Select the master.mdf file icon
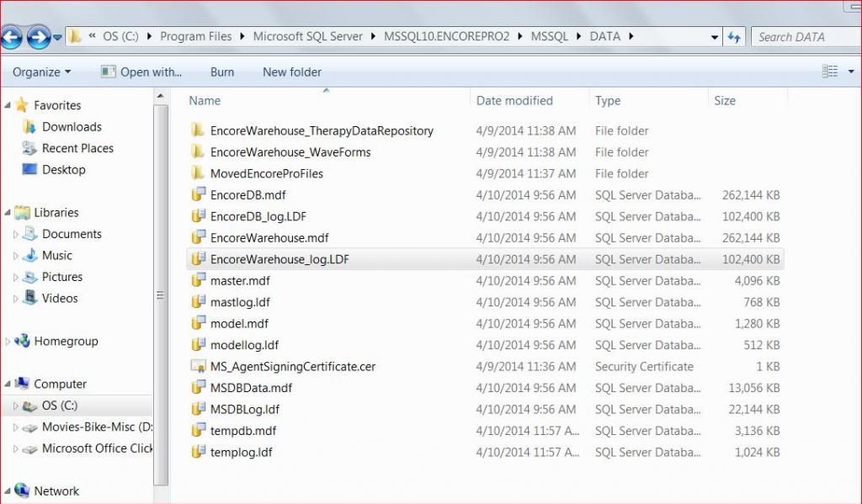 pos(198,280)
